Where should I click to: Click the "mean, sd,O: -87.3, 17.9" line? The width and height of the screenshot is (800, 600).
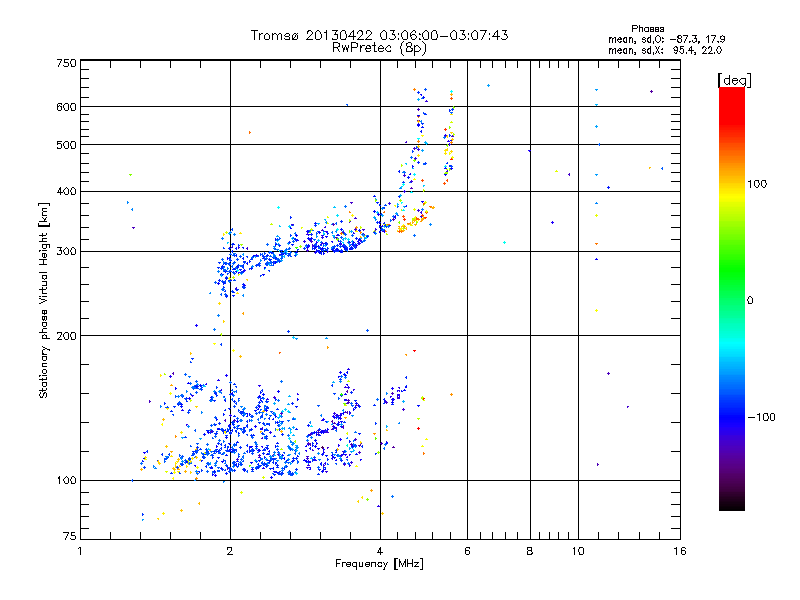pyautogui.click(x=666, y=39)
